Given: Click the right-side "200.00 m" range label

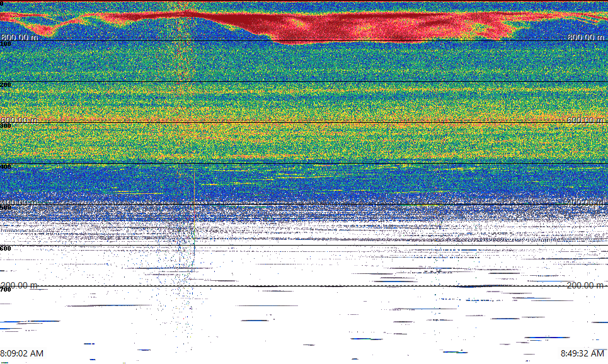Looking at the screenshot, I should [585, 285].
